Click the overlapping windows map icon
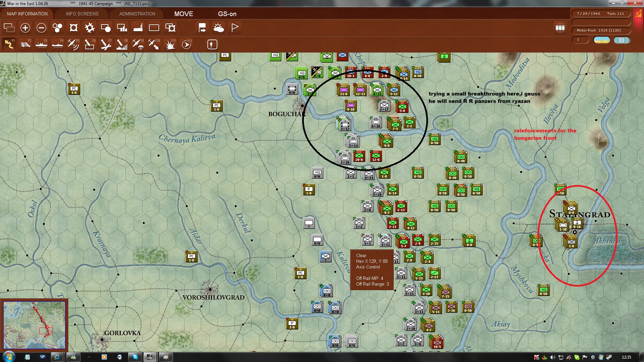The width and height of the screenshot is (644, 362). click(9, 27)
